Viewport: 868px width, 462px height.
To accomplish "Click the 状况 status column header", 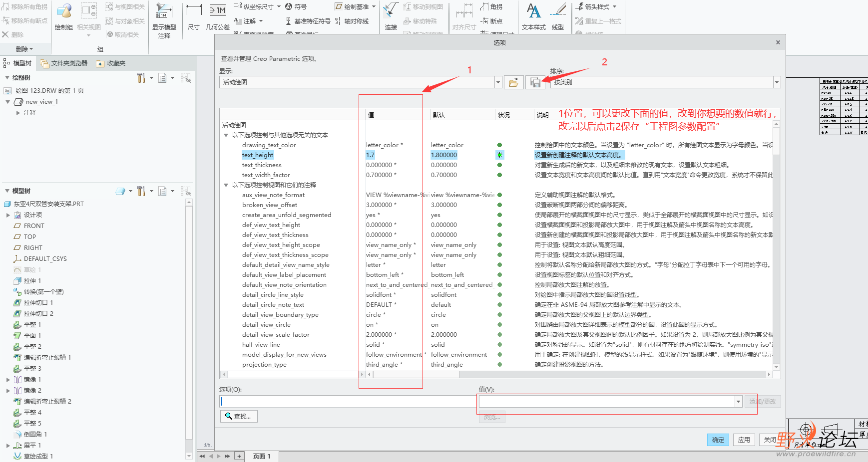I will (514, 115).
